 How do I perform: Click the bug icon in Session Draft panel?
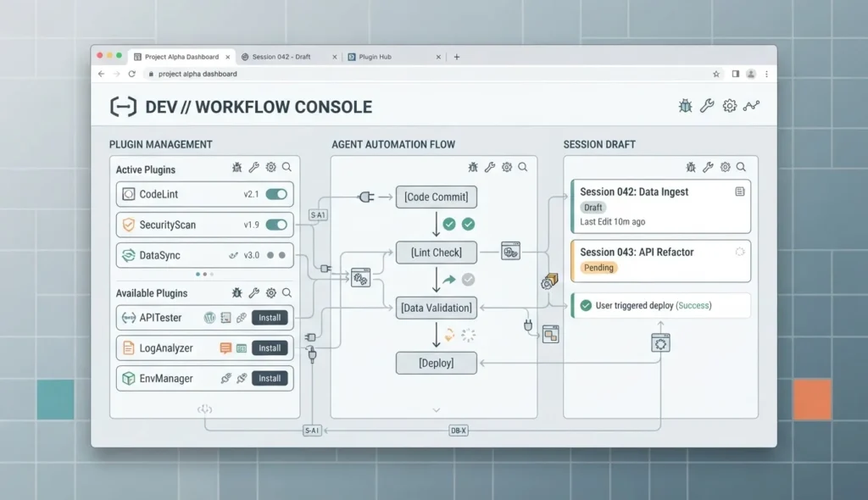click(691, 167)
